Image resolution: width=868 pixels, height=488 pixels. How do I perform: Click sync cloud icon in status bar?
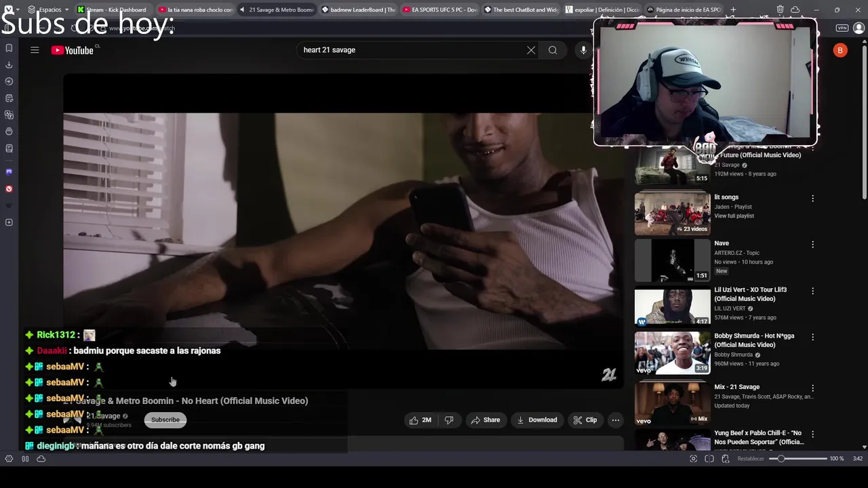tap(41, 459)
